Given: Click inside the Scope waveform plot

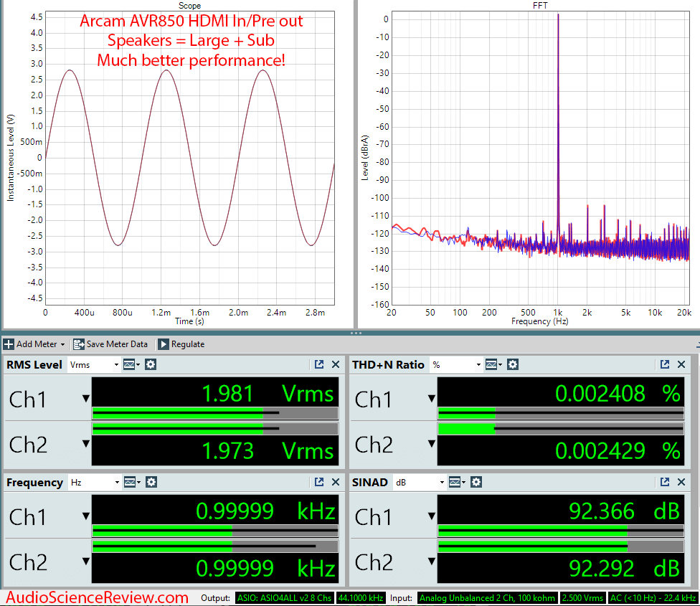Looking at the screenshot, I should [x=190, y=158].
